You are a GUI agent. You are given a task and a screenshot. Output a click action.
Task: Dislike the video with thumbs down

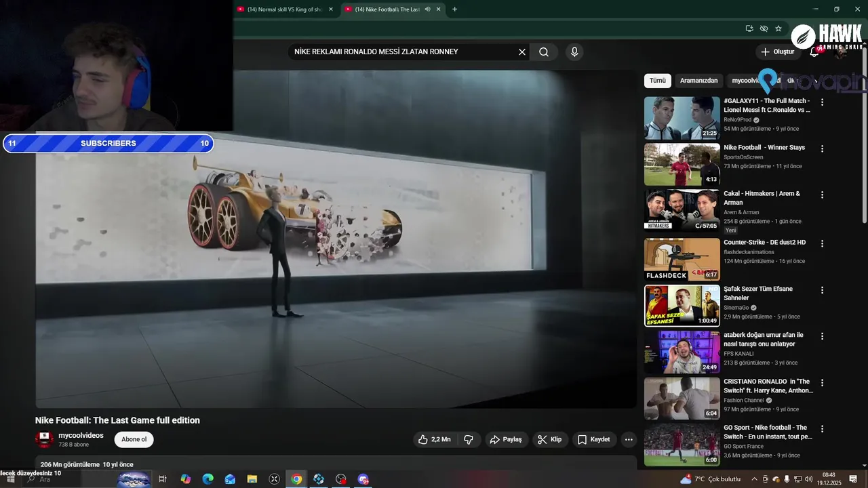pos(469,440)
